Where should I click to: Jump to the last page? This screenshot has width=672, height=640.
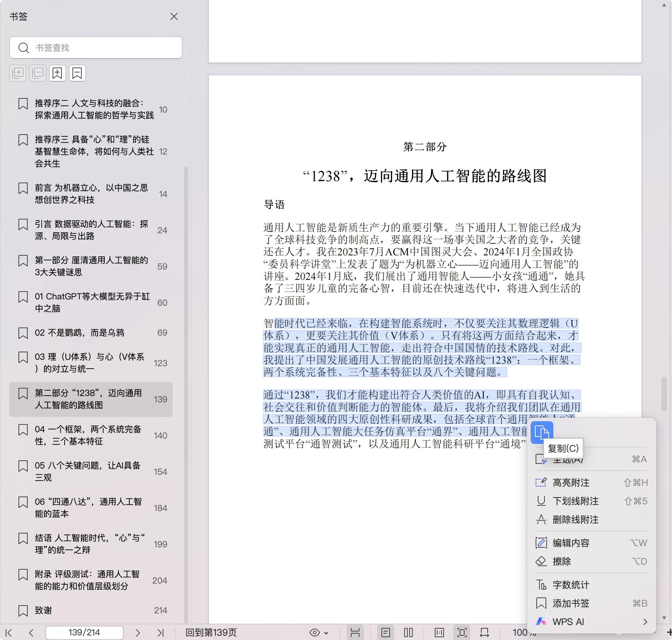(x=161, y=633)
